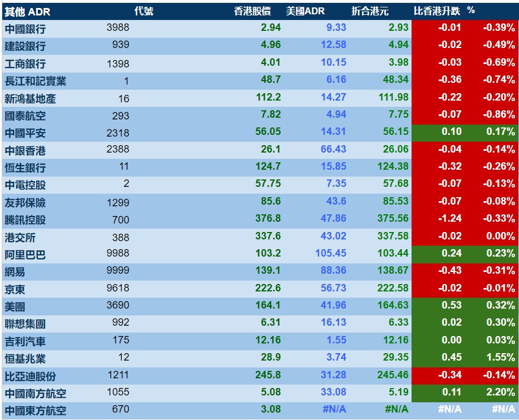Click Hong Kong price 112.2
519x420 pixels.
269,97
